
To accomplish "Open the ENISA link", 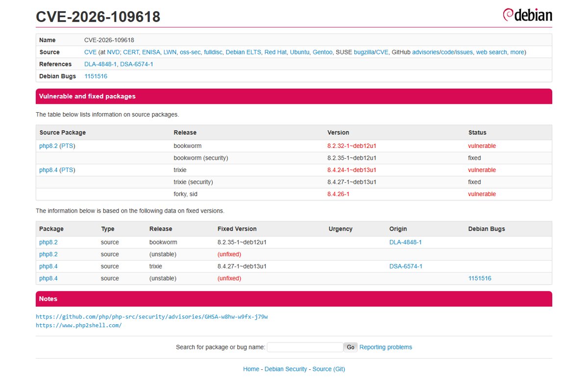I will pyautogui.click(x=151, y=52).
